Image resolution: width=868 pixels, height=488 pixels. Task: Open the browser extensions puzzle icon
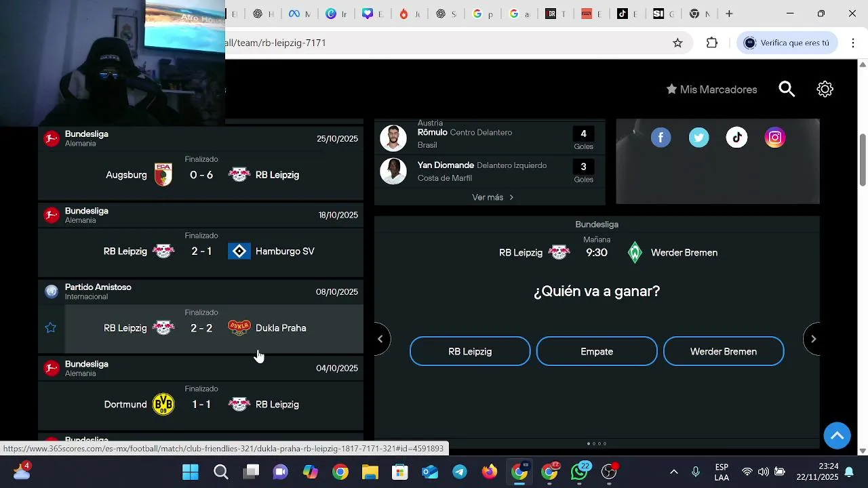(x=711, y=43)
